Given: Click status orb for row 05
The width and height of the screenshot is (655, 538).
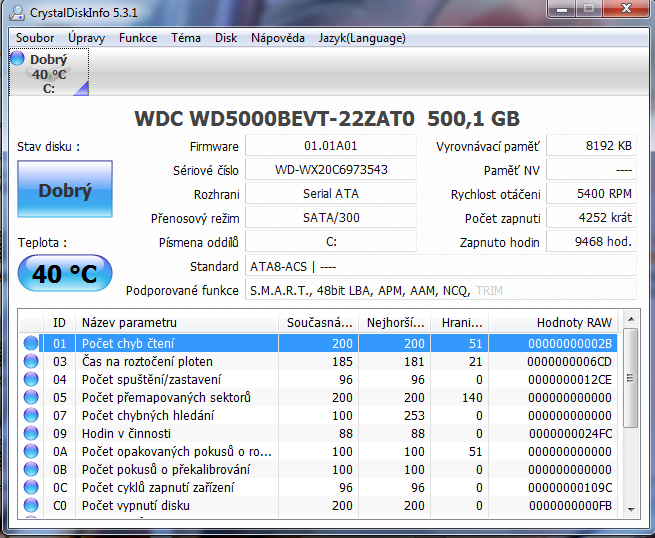Looking at the screenshot, I should click(x=30, y=397).
